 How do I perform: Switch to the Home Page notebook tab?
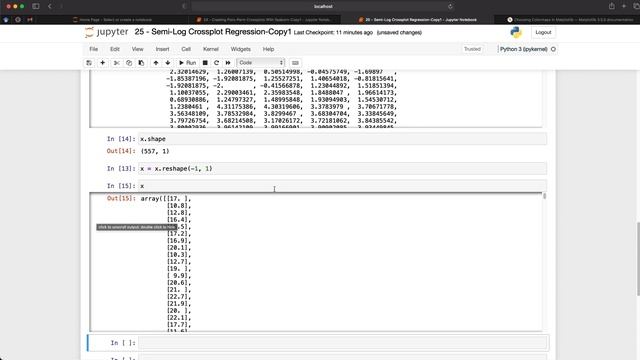[112, 20]
